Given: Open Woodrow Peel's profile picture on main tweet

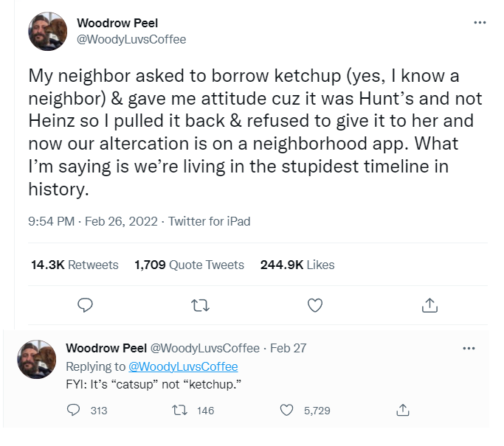Looking at the screenshot, I should [48, 32].
